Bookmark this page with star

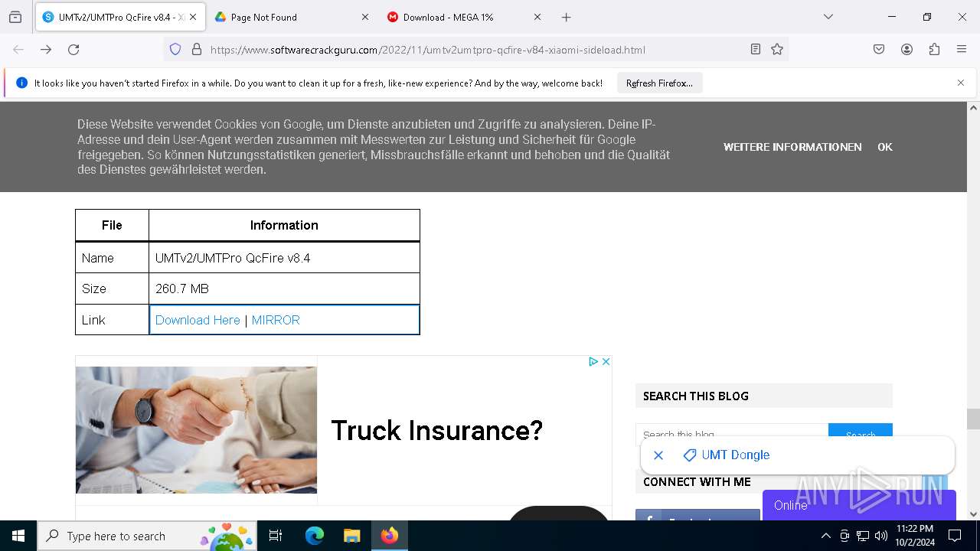pyautogui.click(x=777, y=50)
